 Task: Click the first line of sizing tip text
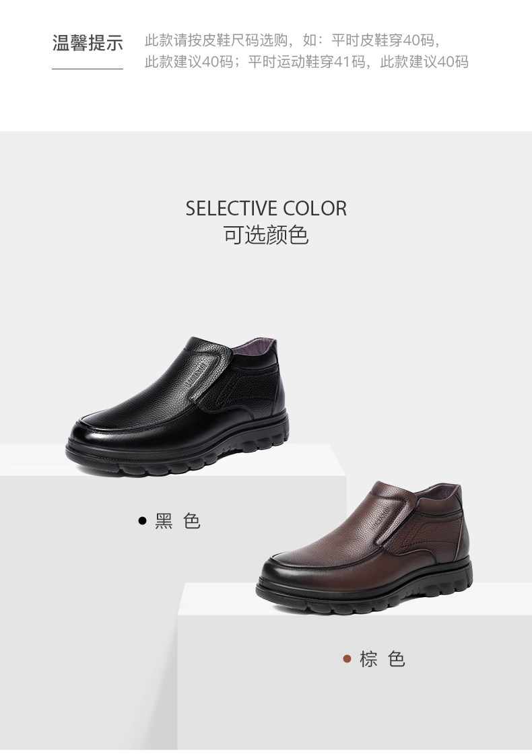pyautogui.click(x=292, y=40)
